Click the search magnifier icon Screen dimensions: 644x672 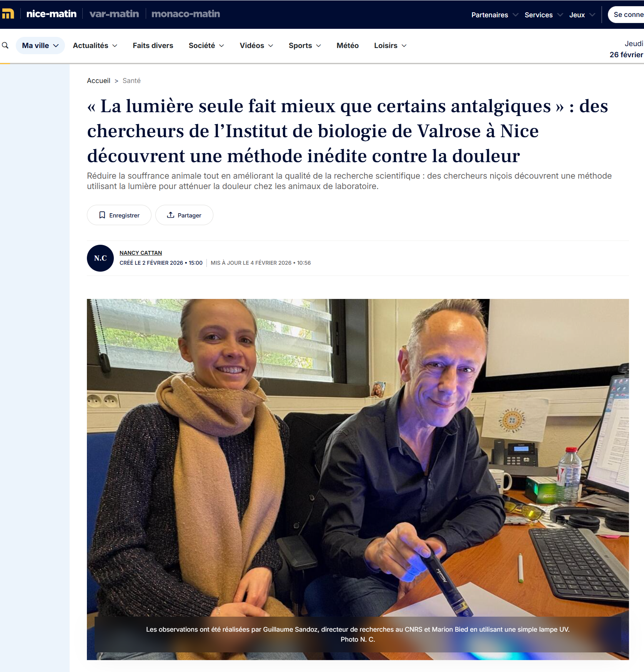pyautogui.click(x=5, y=45)
